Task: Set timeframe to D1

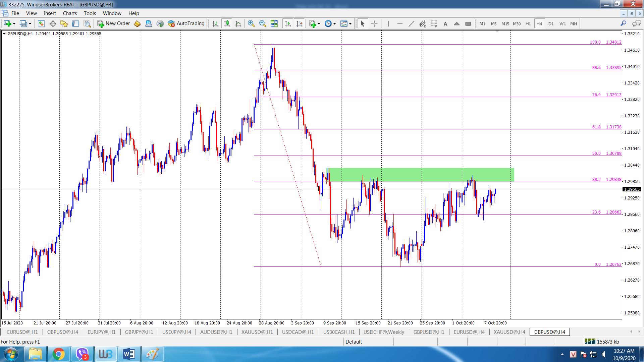Action: [x=551, y=23]
